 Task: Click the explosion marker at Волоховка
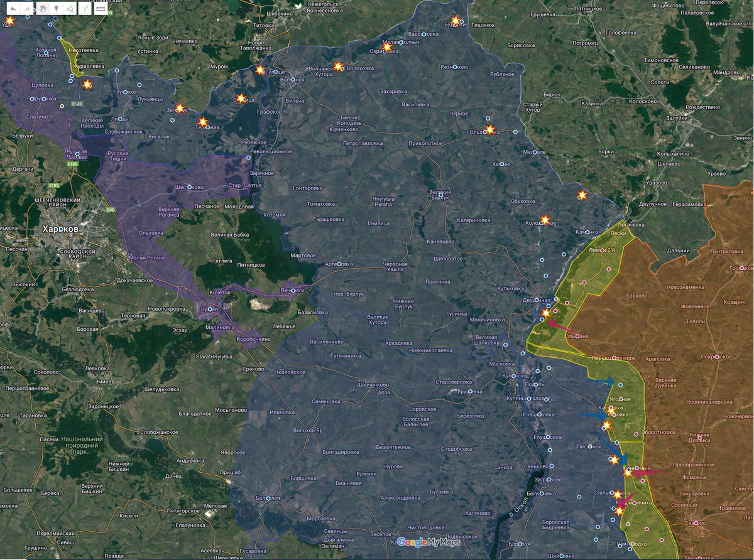[x=339, y=66]
